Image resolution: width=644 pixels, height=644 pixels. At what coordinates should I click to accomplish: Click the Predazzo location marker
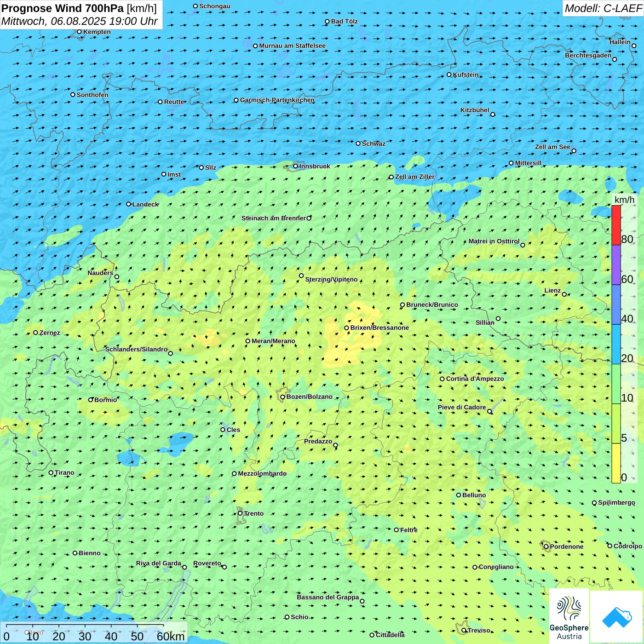pyautogui.click(x=335, y=445)
